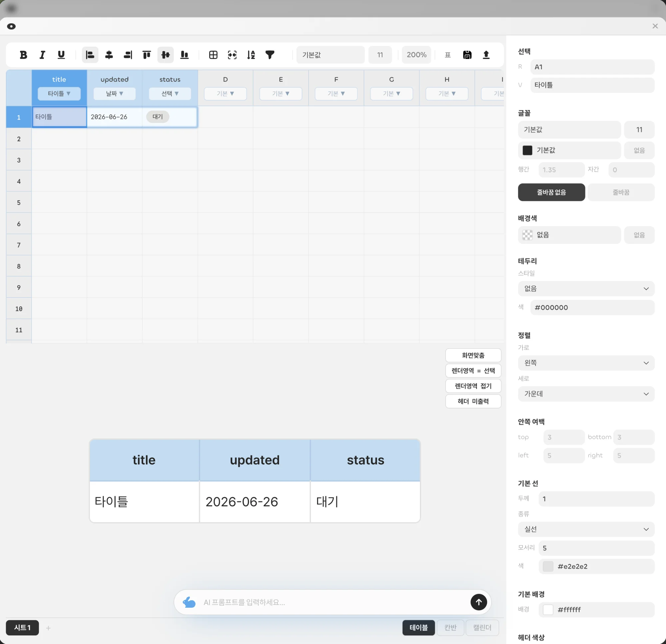Viewport: 666px width, 644px height.
Task: Toggle the eye visibility icon
Action: point(11,27)
